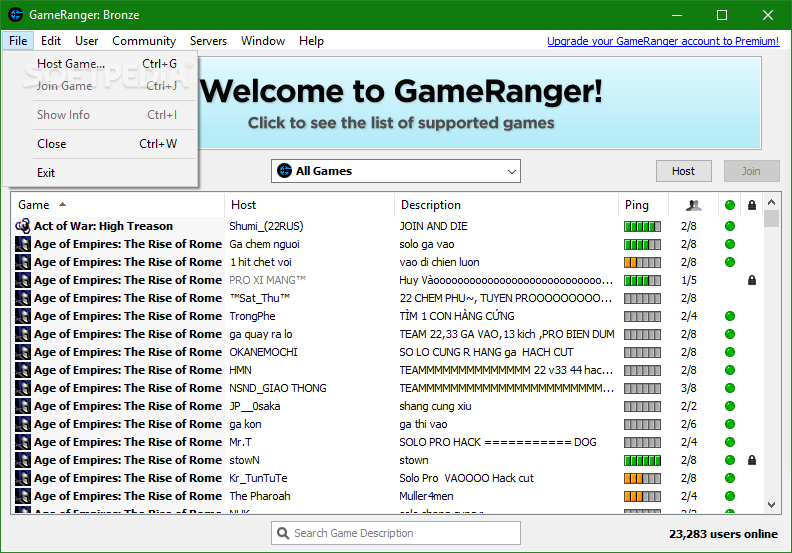Select Act of War: High Treason game
Image resolution: width=792 pixels, height=553 pixels.
[x=104, y=226]
